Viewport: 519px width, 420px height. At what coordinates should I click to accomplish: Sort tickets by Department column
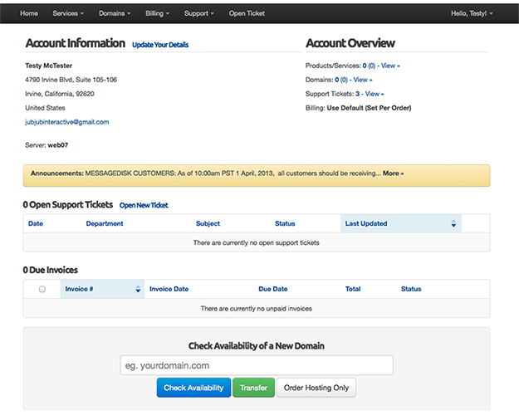click(x=105, y=223)
